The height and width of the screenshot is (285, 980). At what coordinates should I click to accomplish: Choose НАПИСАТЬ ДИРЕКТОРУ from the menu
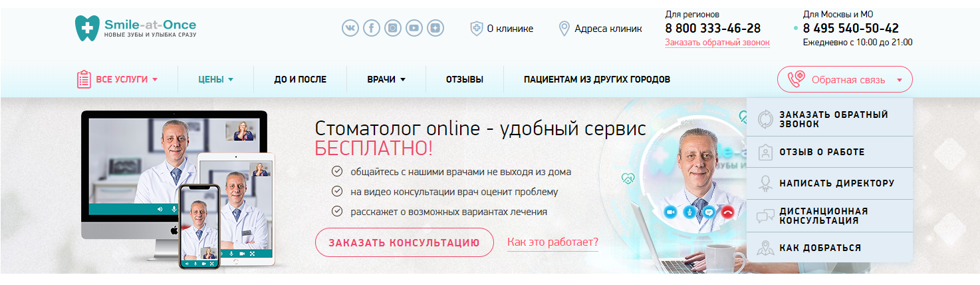[x=836, y=183]
